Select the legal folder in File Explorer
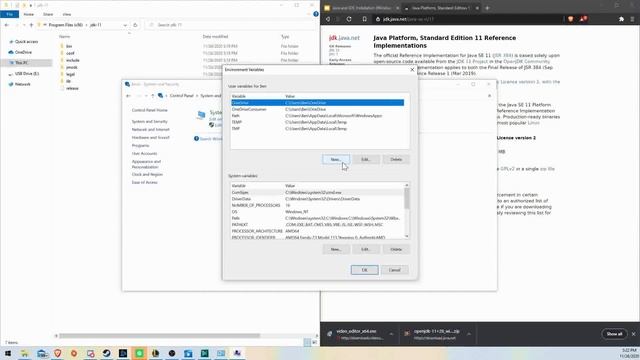Image resolution: width=640 pixels, height=360 pixels. click(x=70, y=74)
